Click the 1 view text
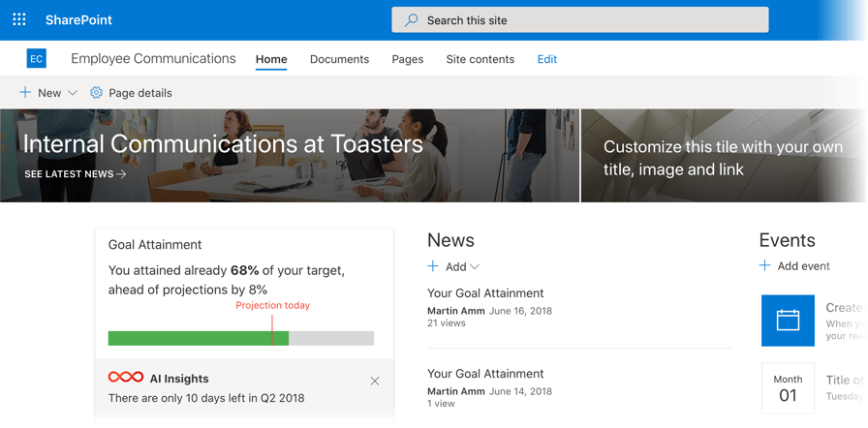This screenshot has height=428, width=868. tap(441, 404)
